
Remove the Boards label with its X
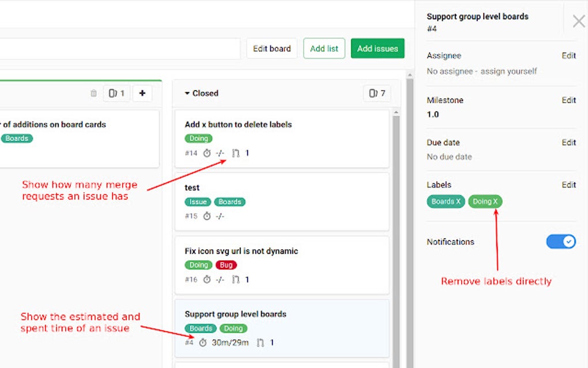pyautogui.click(x=457, y=201)
